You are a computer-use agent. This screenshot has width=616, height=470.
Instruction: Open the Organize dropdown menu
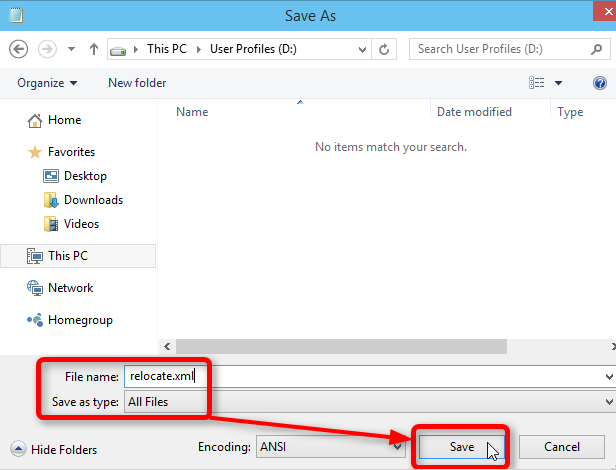coord(46,83)
